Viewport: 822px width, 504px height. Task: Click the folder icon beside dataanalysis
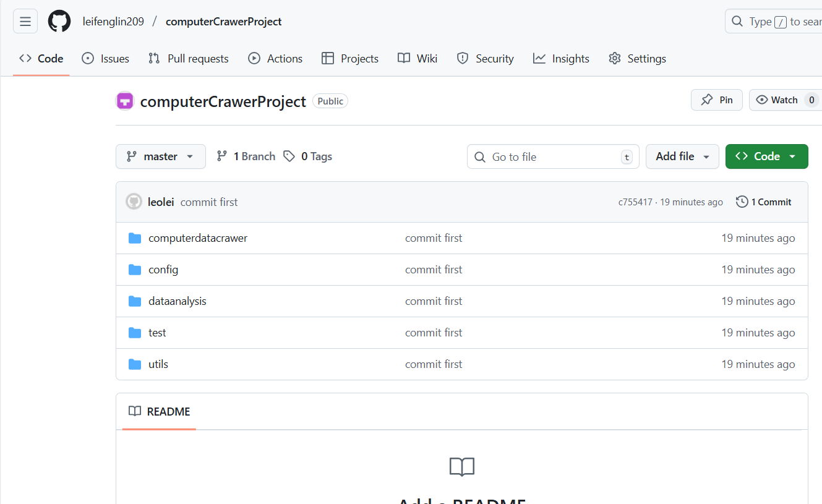pos(135,301)
